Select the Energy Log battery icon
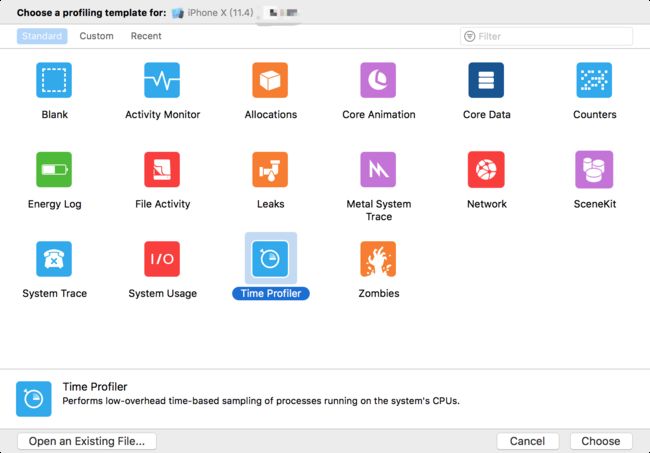 (x=54, y=170)
